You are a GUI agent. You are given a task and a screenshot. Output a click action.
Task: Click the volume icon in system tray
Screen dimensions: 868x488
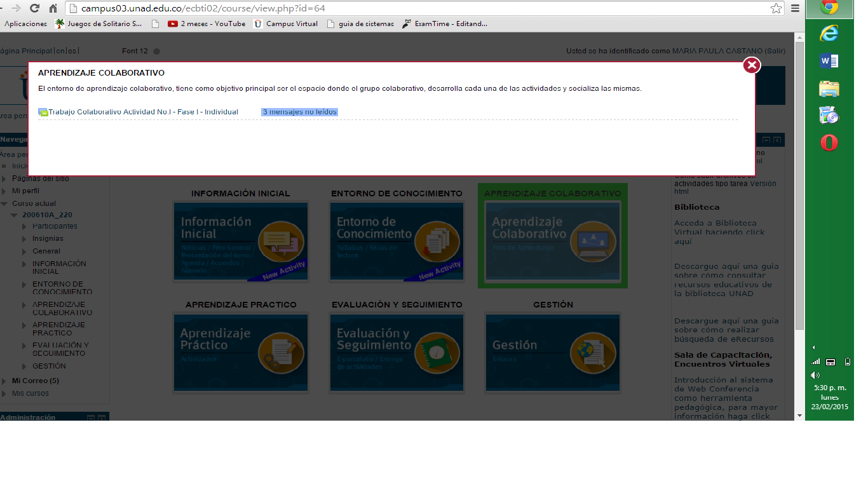(x=816, y=375)
